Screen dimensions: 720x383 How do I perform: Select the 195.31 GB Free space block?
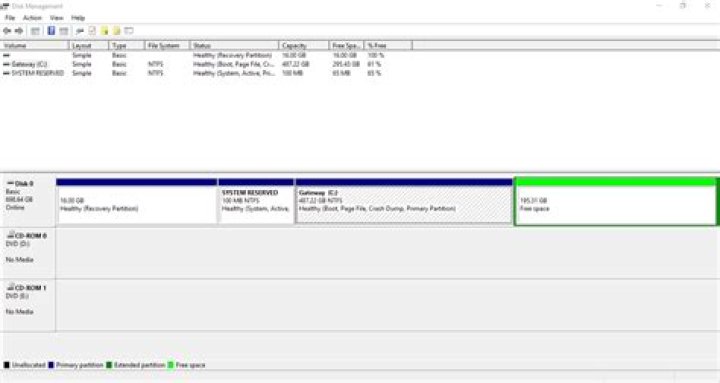tap(615, 201)
